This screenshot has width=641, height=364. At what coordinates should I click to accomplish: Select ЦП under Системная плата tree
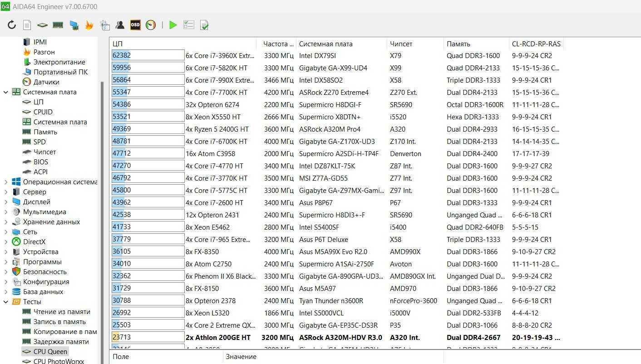tap(39, 102)
